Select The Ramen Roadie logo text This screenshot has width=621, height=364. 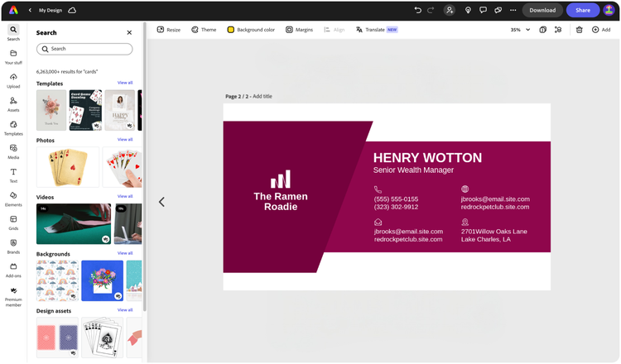[281, 201]
